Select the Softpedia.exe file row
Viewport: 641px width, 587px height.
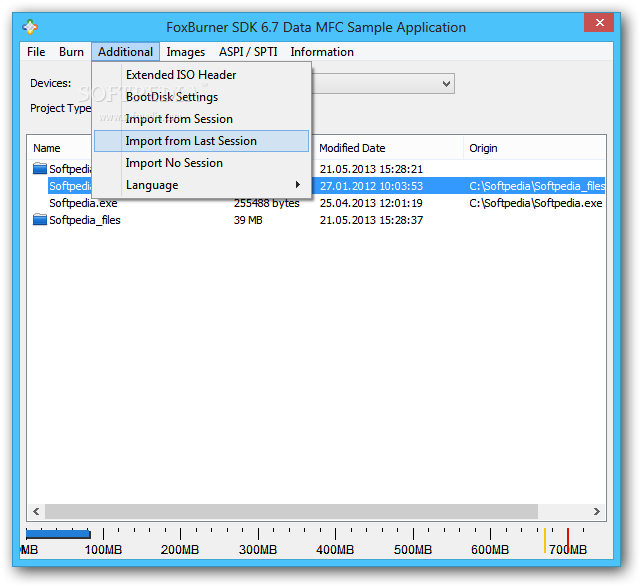pos(316,203)
